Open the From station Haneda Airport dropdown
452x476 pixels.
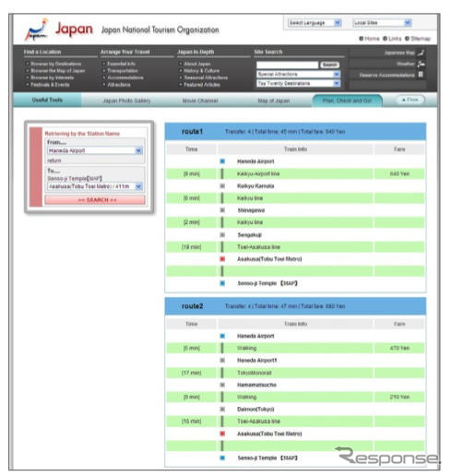(x=95, y=150)
